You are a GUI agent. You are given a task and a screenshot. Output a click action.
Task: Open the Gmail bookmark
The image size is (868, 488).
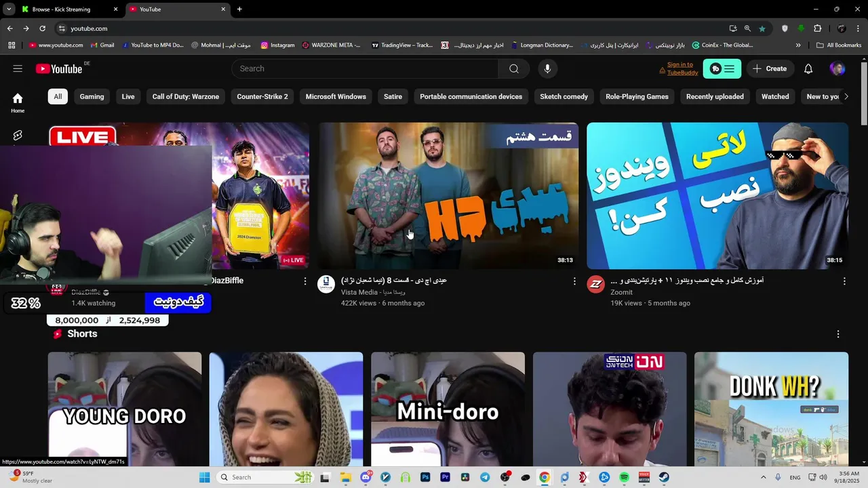(101, 45)
